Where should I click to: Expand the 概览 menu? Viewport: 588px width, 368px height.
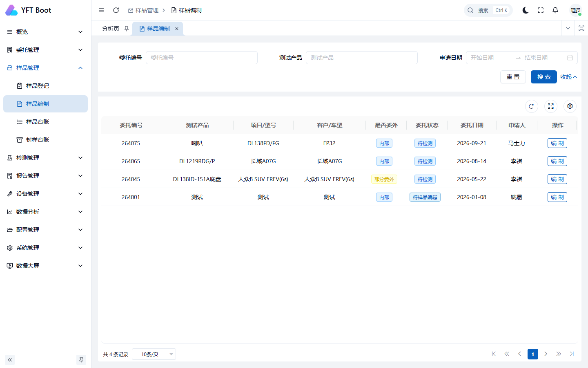pos(45,32)
